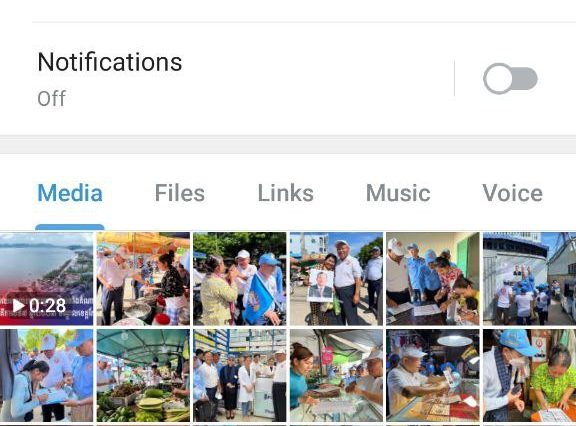Open the Links tab
576x426 pixels.
pos(285,193)
